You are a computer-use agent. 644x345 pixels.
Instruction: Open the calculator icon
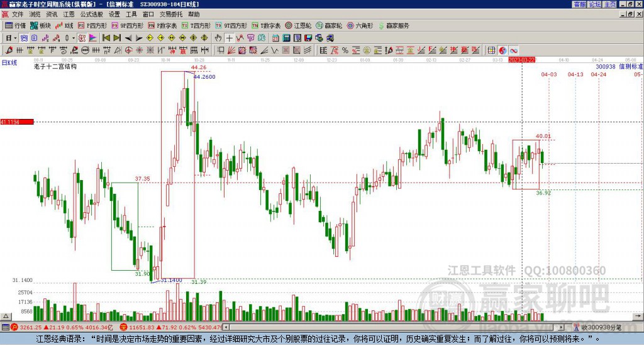286,38
